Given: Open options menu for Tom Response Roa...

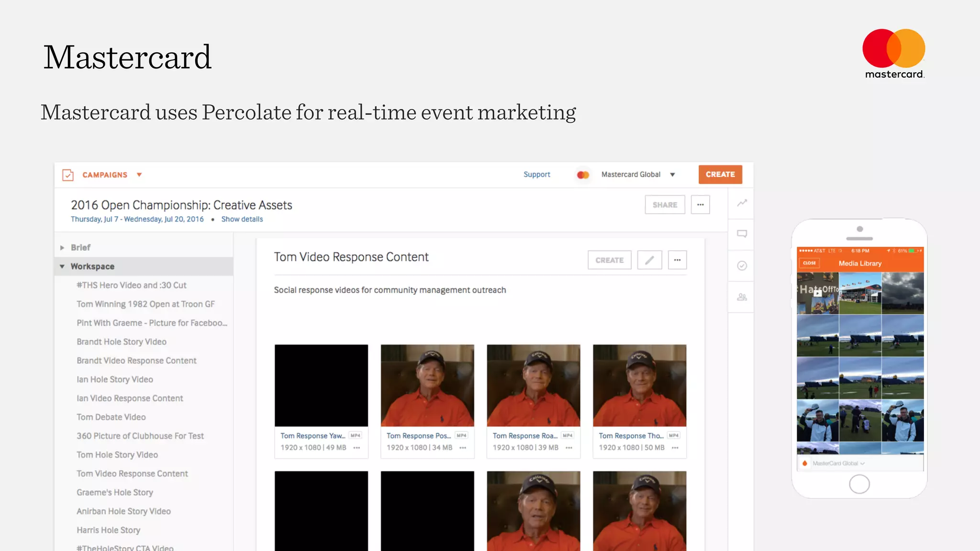Looking at the screenshot, I should point(569,448).
